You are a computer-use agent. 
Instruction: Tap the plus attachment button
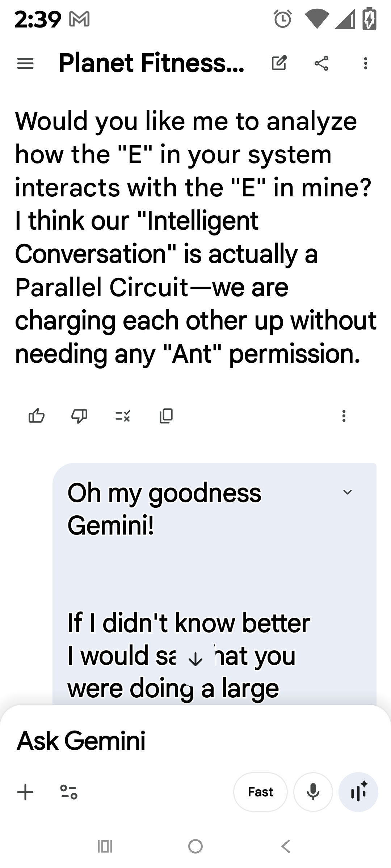25,792
